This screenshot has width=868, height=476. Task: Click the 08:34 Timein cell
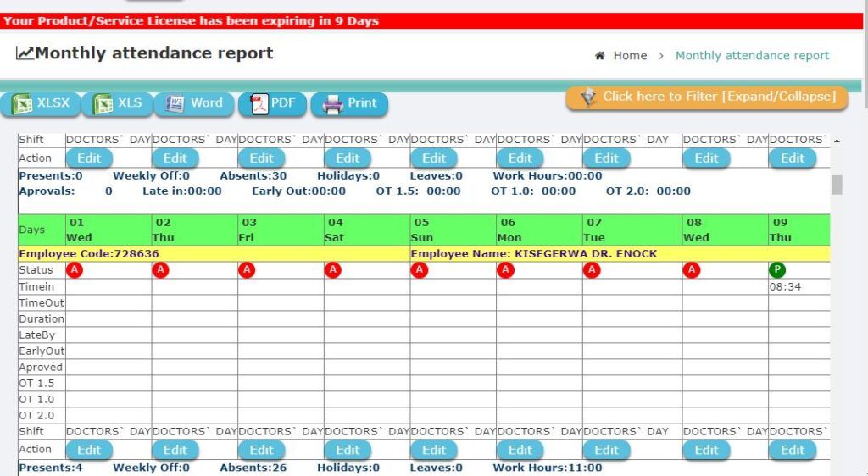pyautogui.click(x=785, y=287)
